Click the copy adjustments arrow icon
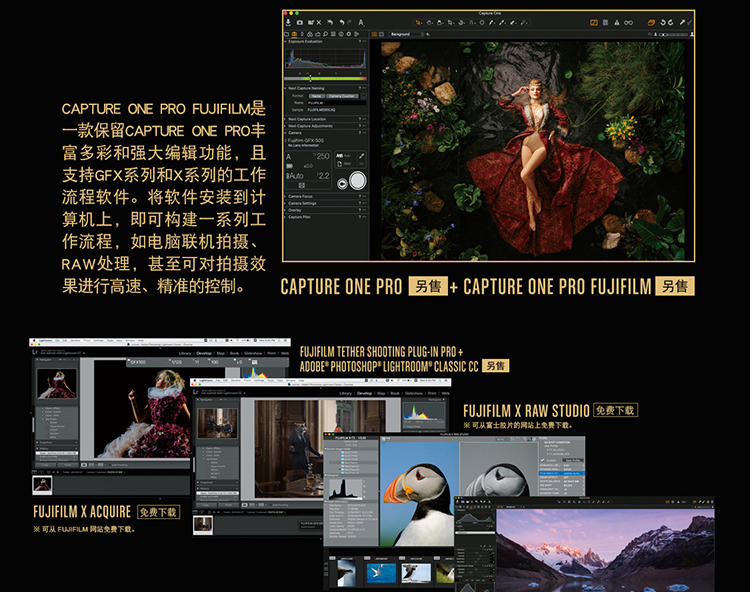 pos(682,22)
